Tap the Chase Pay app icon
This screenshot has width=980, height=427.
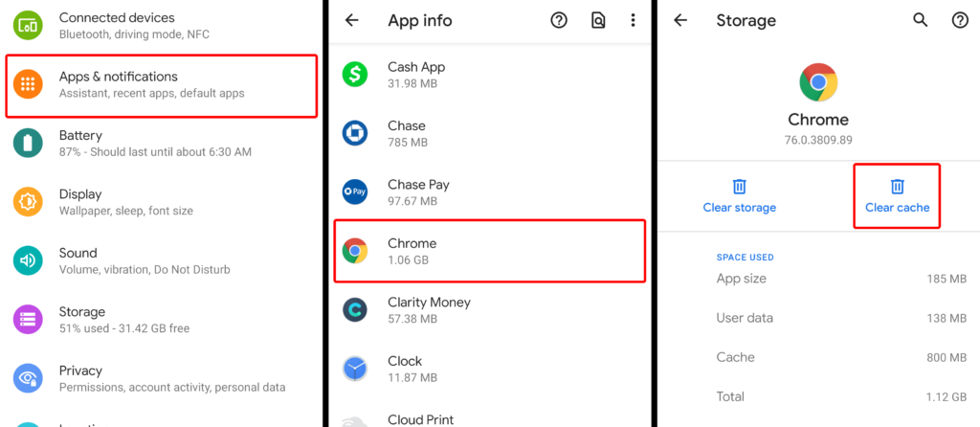(355, 191)
